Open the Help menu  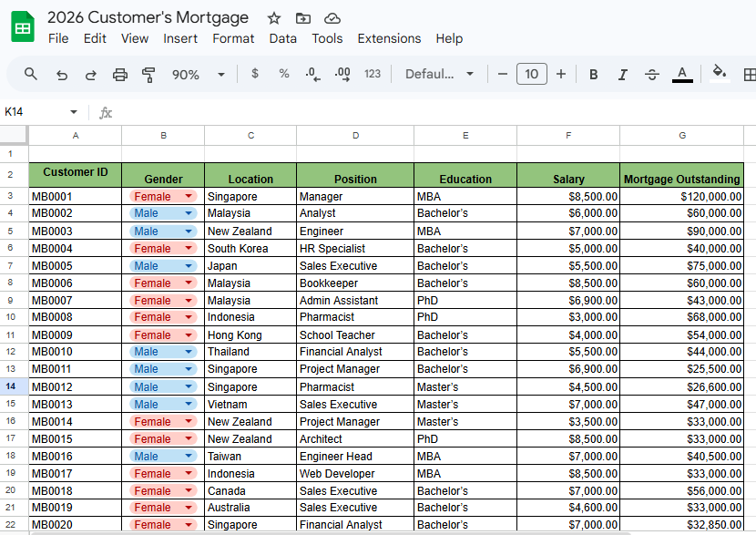(449, 38)
